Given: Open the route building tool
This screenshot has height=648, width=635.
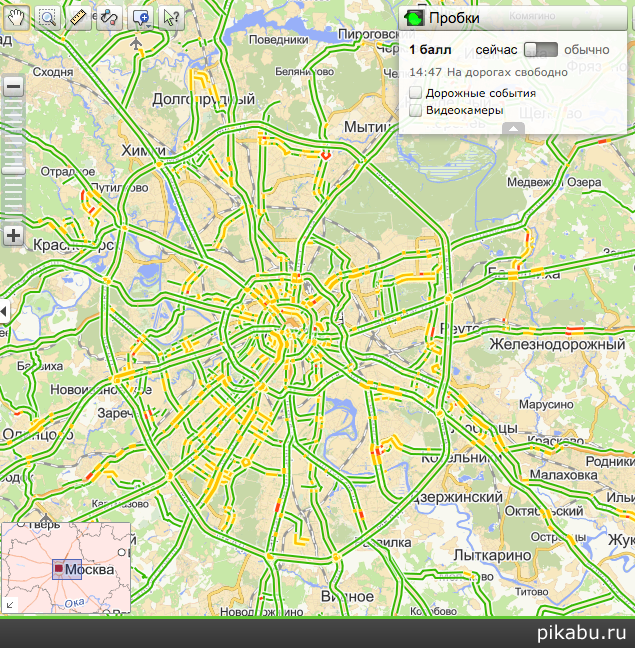Looking at the screenshot, I should [x=110, y=17].
